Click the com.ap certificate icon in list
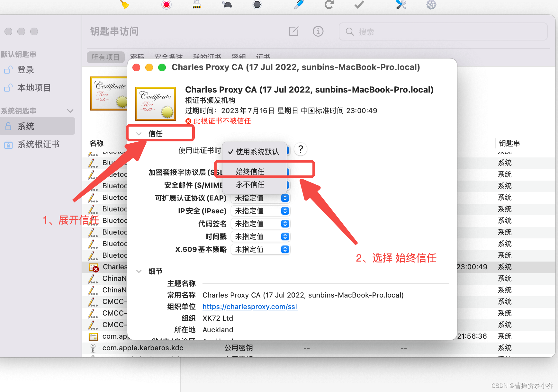 click(x=93, y=336)
